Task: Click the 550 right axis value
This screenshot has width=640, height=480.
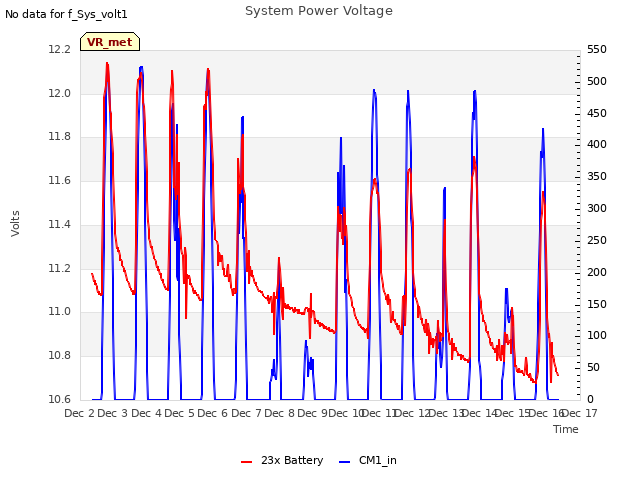Action: point(597,49)
